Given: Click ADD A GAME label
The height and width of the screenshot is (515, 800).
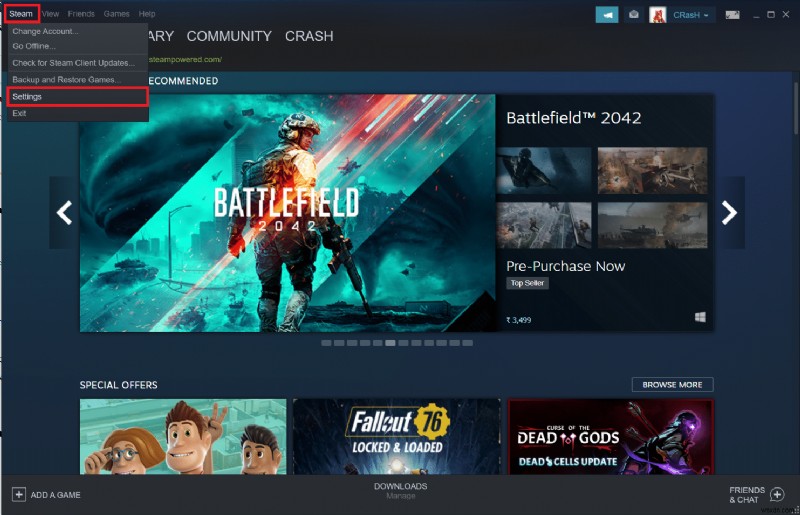Looking at the screenshot, I should (x=56, y=495).
